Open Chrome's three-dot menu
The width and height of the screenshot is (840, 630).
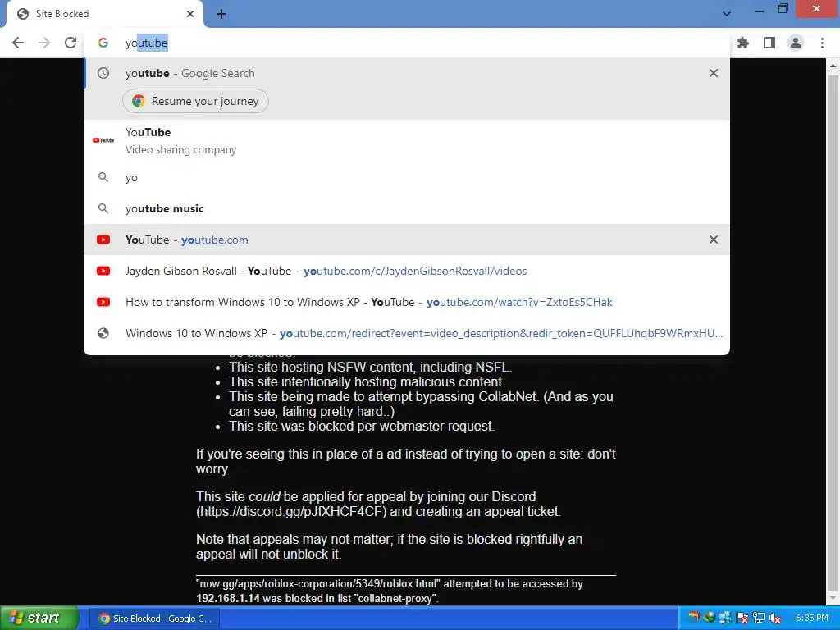822,43
